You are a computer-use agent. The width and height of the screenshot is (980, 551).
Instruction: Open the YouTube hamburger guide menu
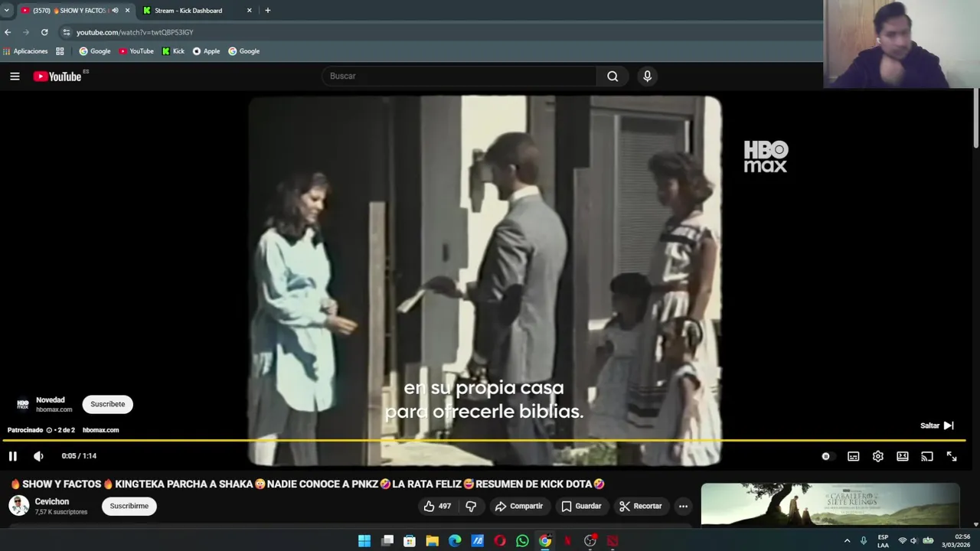point(15,76)
